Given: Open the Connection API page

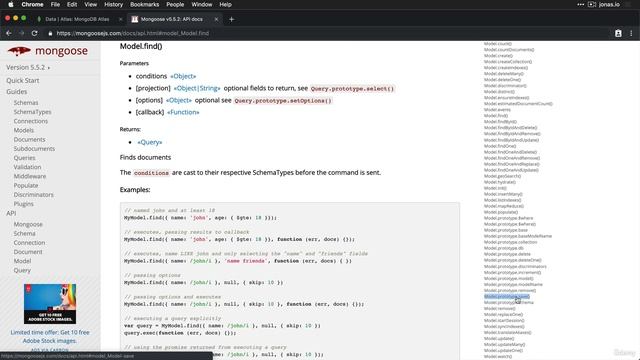Looking at the screenshot, I should click(29, 243).
